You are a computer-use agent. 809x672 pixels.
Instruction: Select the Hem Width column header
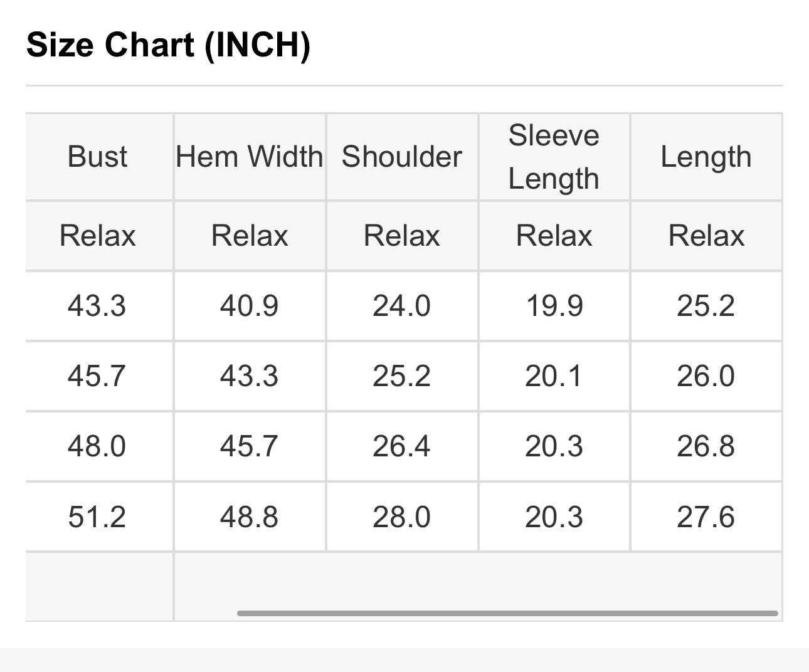250,157
